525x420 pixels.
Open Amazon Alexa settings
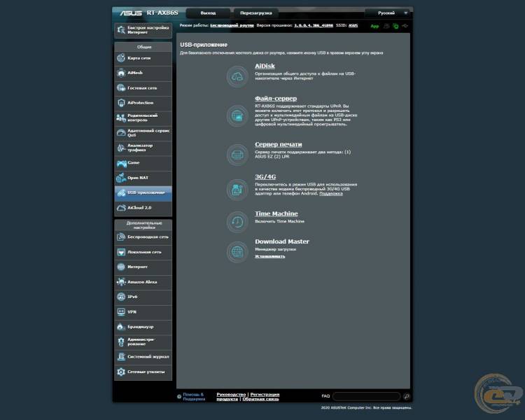(143, 282)
